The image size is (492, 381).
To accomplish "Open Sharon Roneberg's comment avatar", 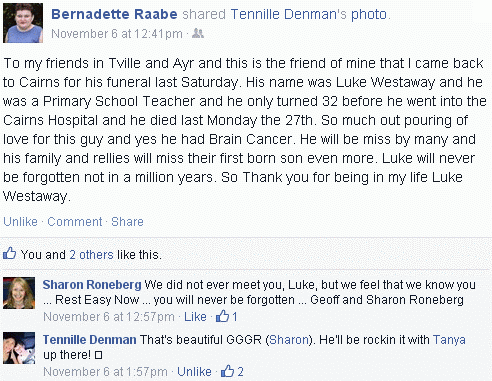I will pos(19,293).
